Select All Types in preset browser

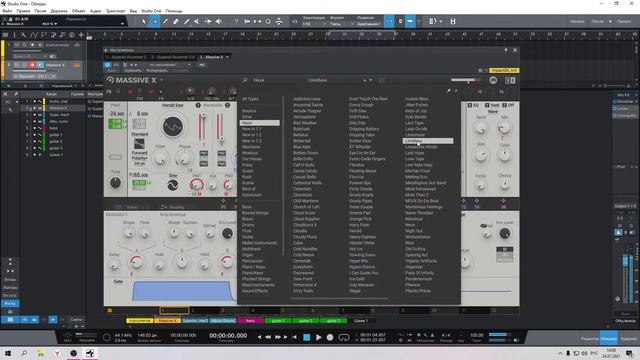click(x=250, y=99)
